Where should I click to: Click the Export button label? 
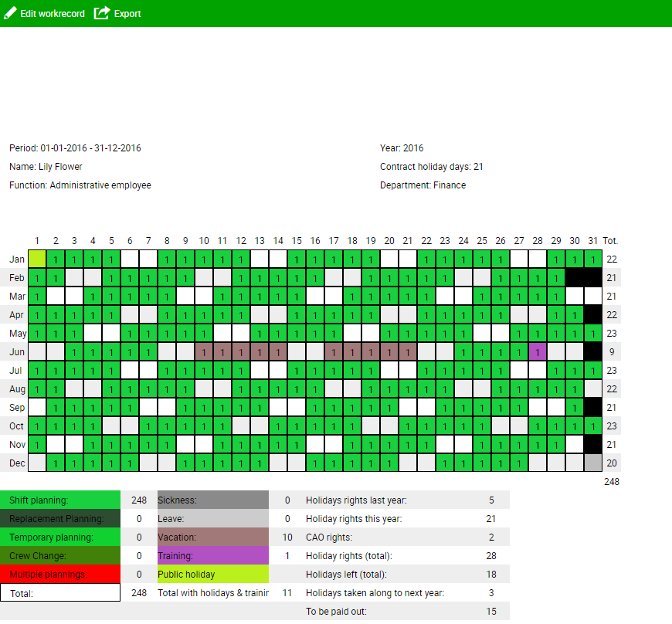[127, 14]
